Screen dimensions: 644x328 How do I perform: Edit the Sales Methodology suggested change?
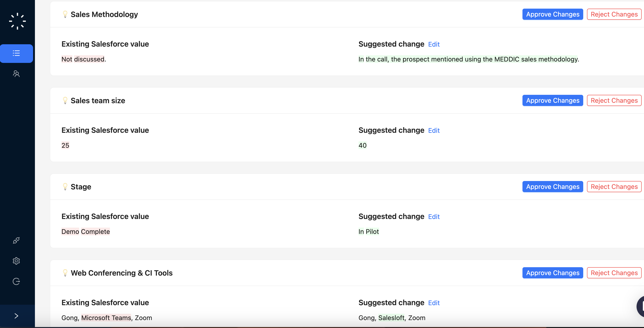click(434, 44)
